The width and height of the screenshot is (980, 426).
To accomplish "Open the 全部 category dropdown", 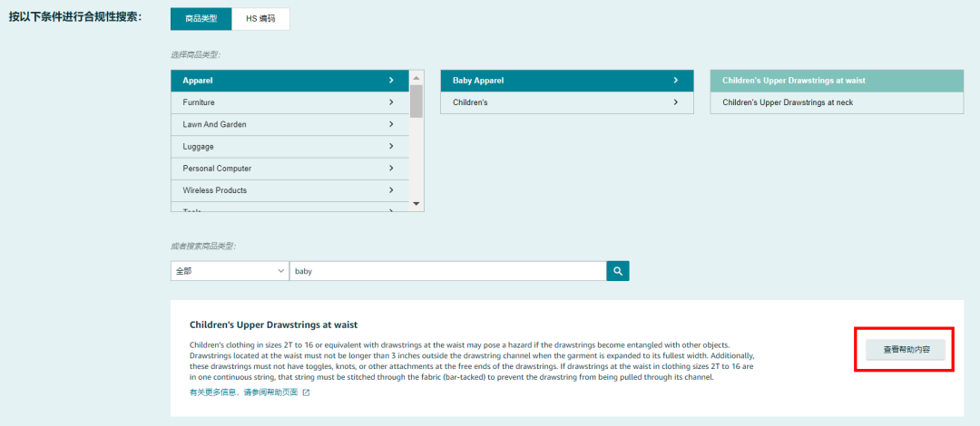I will click(230, 271).
